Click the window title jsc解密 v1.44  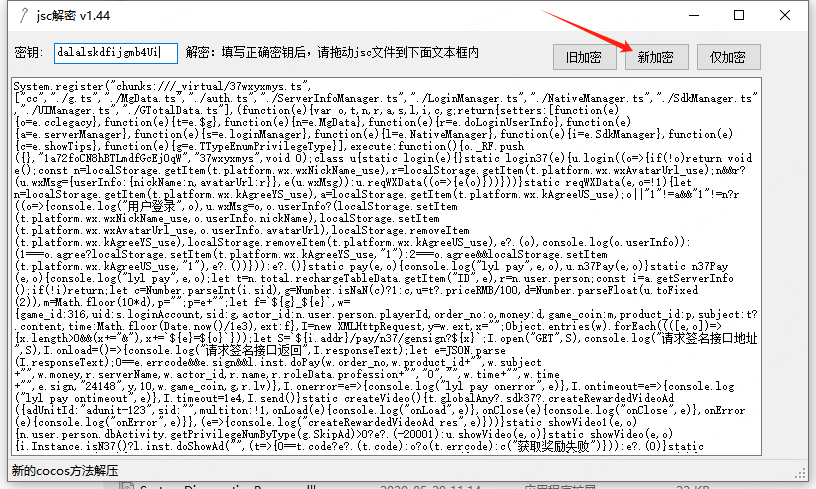73,16
